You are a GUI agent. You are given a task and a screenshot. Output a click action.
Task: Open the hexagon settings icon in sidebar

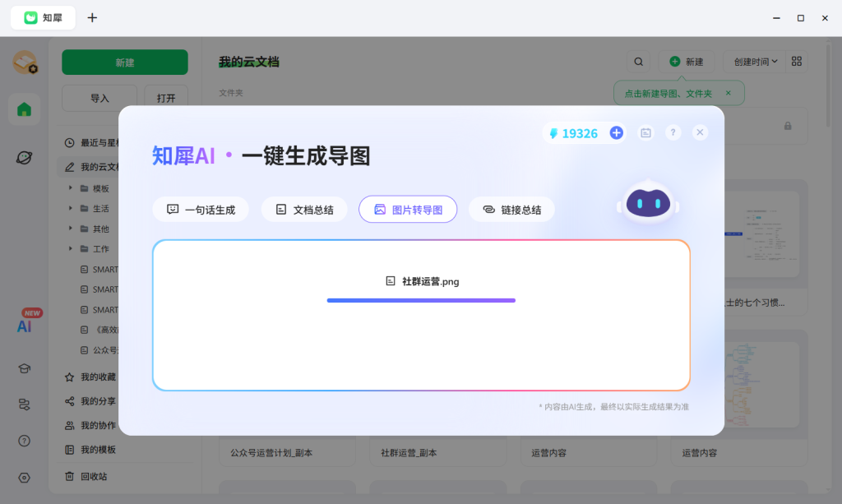click(24, 478)
